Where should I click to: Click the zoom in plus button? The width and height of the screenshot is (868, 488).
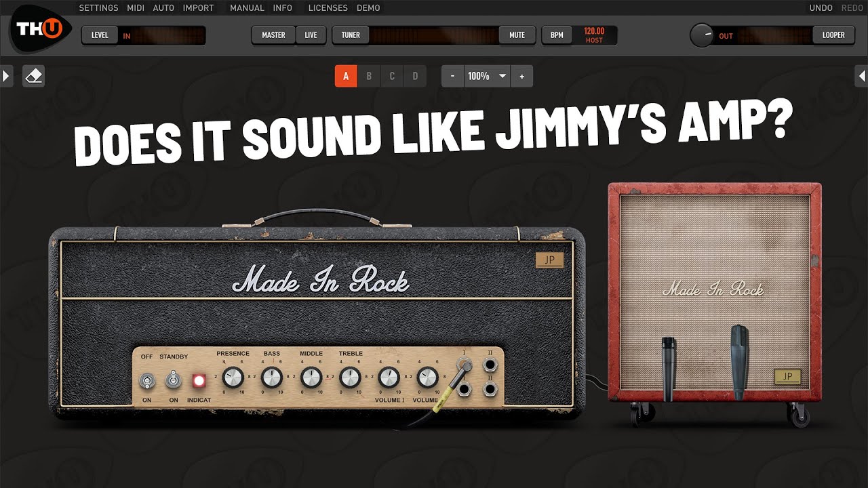pos(521,76)
